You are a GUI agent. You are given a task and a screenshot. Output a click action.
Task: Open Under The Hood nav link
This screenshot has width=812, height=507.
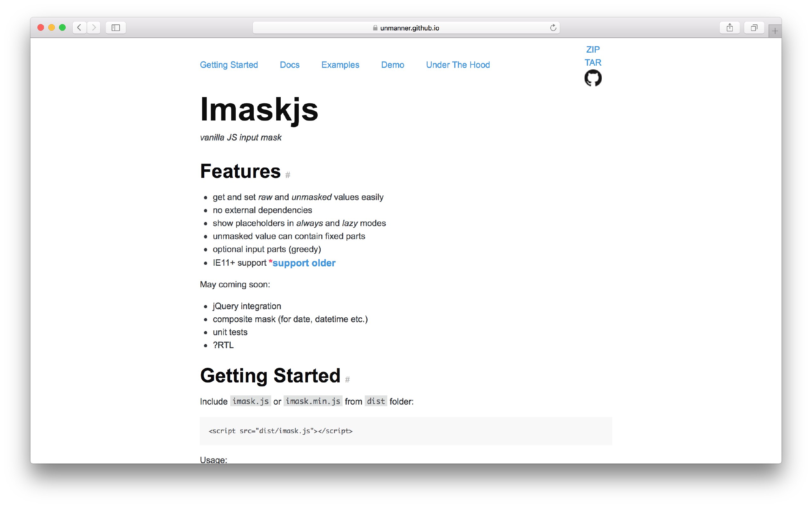458,65
